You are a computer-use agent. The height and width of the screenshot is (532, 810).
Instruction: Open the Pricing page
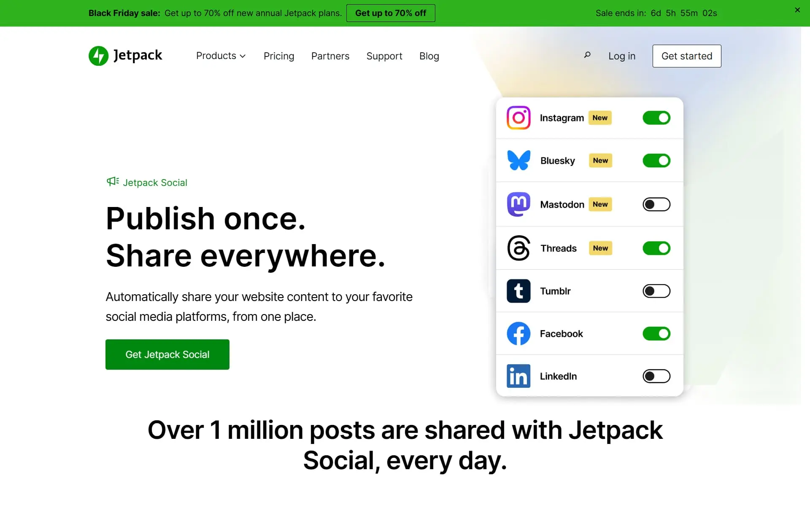[x=279, y=56]
